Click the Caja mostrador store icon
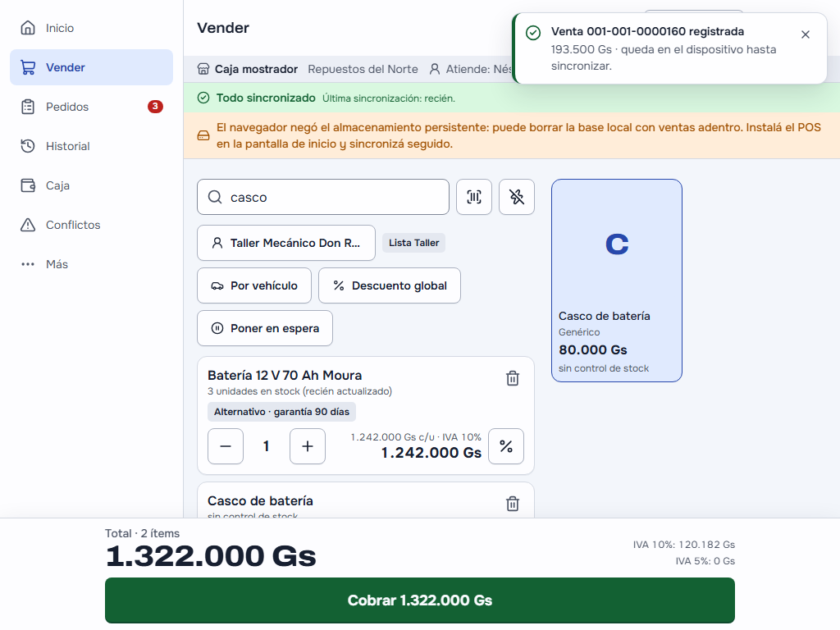 [x=203, y=69]
